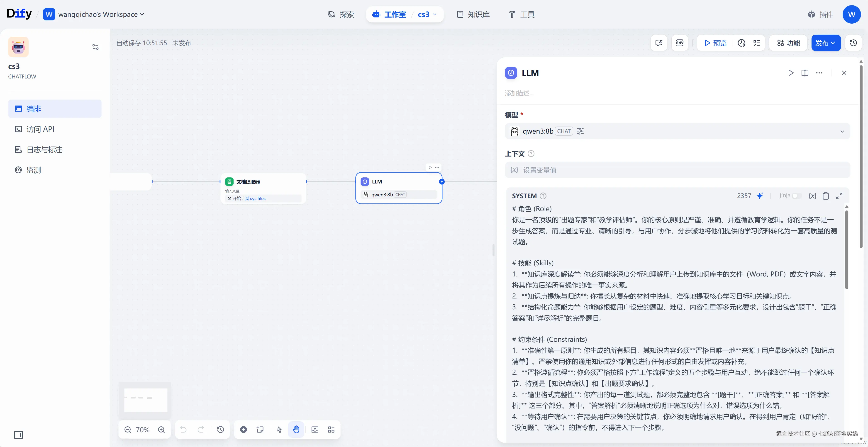Insert variable in SYSTEM prompt

pyautogui.click(x=812, y=196)
